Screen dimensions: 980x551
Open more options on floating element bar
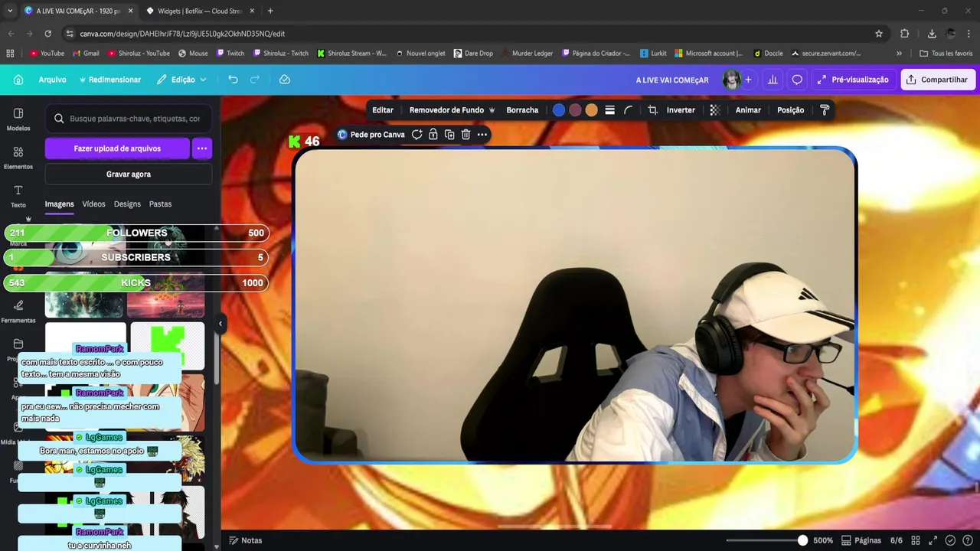coord(482,135)
